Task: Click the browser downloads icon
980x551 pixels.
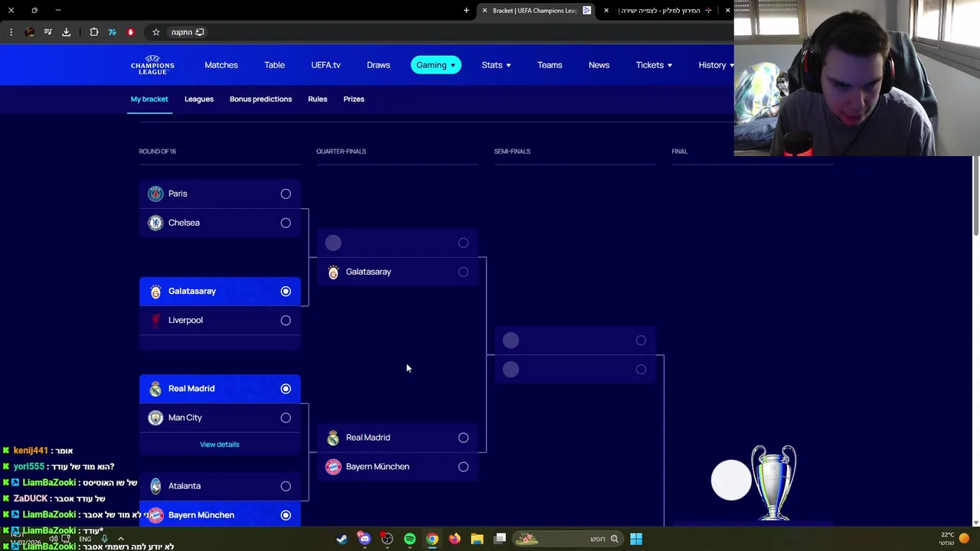Action: pyautogui.click(x=66, y=32)
